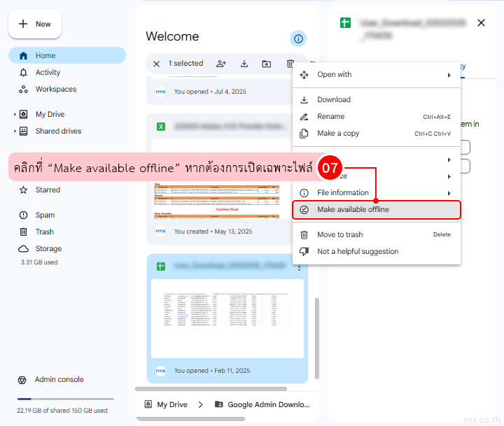
Task: Open the Activity bell icon
Action: pyautogui.click(x=24, y=72)
